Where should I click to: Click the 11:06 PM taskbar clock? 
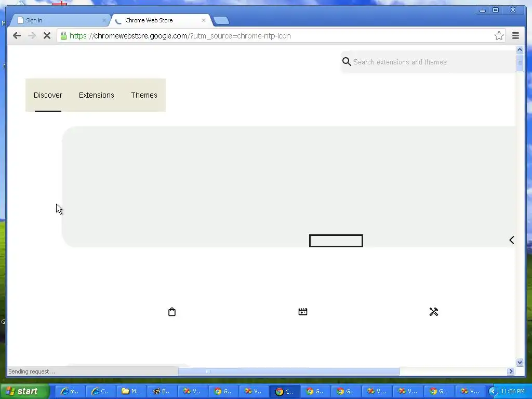(512, 392)
